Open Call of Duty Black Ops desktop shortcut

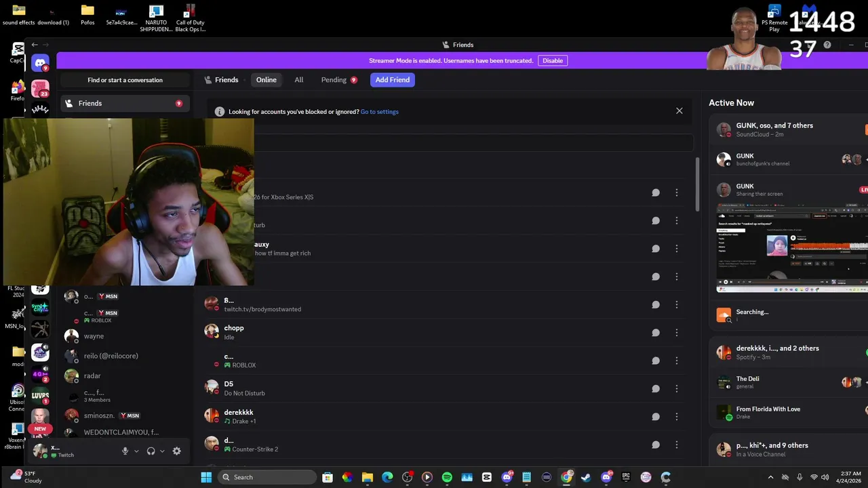point(191,17)
